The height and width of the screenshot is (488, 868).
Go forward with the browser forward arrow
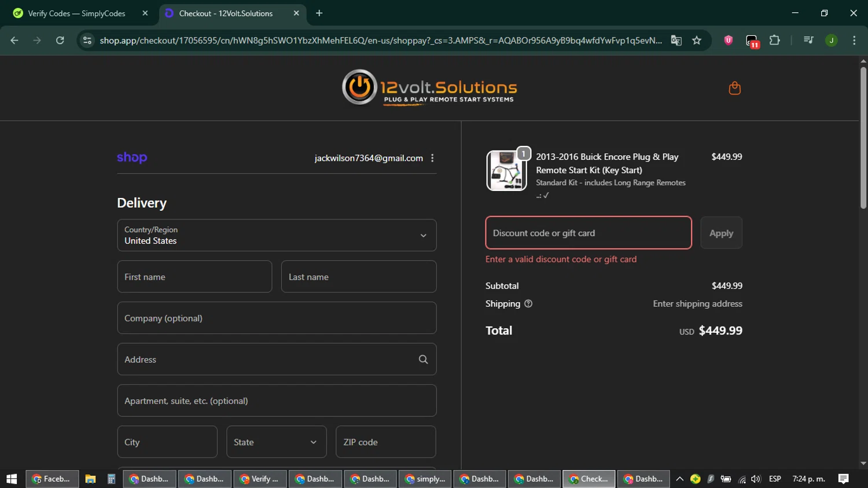pyautogui.click(x=37, y=40)
